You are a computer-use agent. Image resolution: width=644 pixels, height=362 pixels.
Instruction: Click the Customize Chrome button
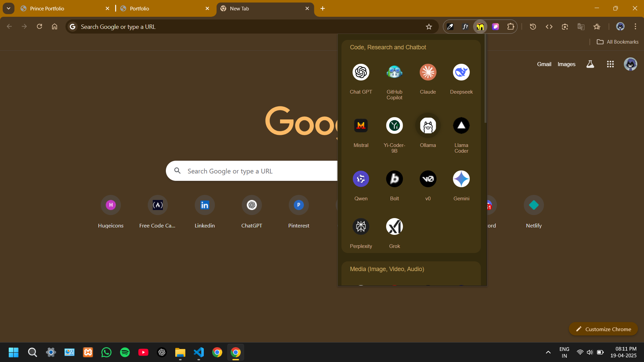pos(603,329)
